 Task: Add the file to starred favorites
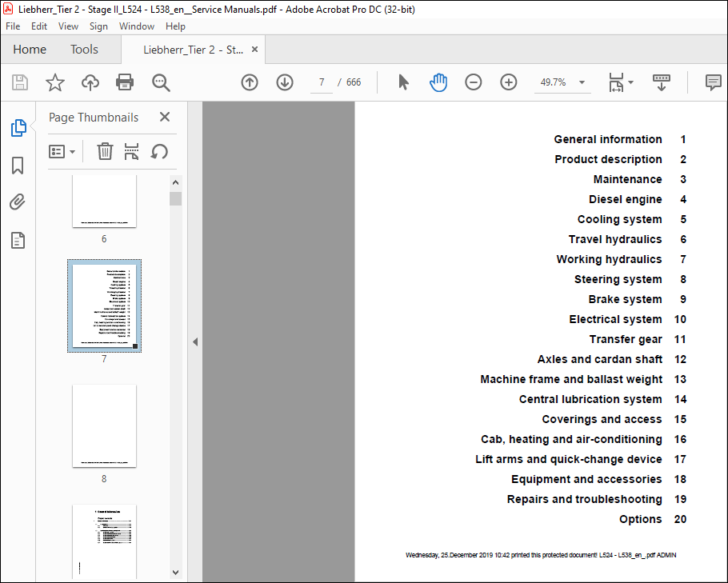click(54, 82)
